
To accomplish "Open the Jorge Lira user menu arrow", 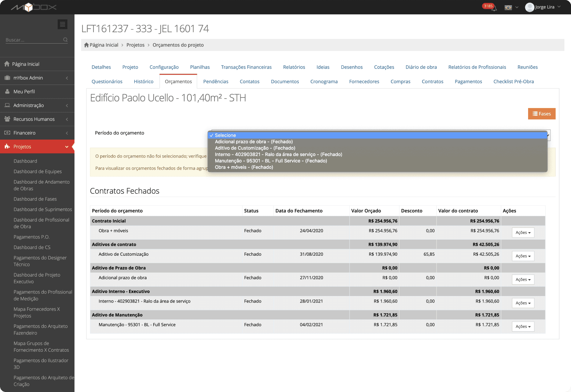I will pyautogui.click(x=559, y=7).
